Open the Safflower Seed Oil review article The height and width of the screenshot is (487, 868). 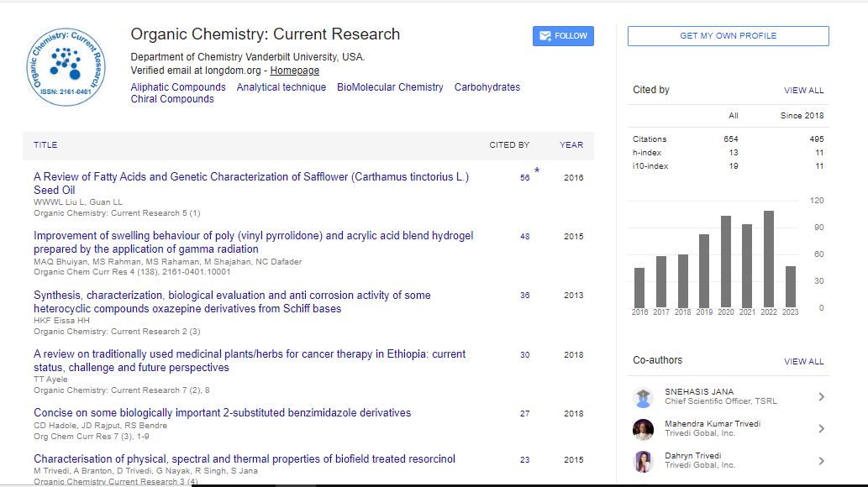tap(250, 183)
